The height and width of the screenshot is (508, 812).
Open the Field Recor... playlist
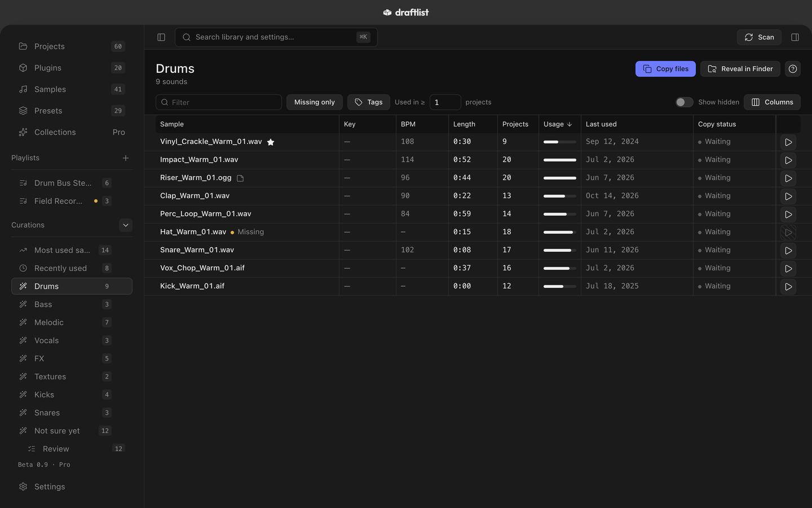click(72, 201)
